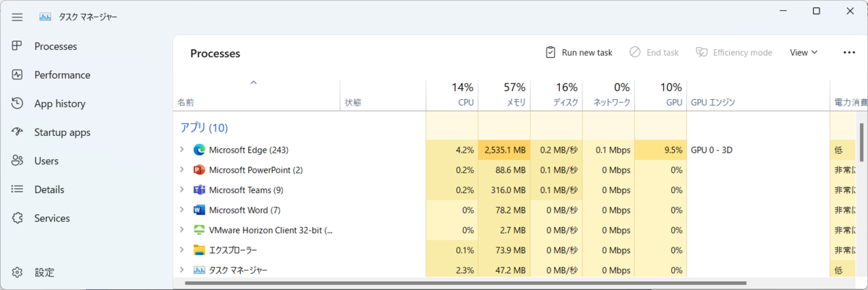Click the Microsoft Edge app icon
The height and width of the screenshot is (290, 868).
pos(200,150)
